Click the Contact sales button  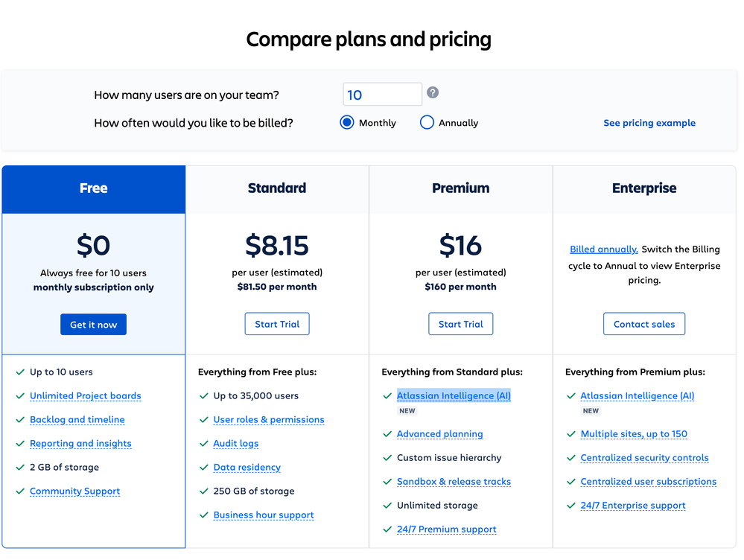click(644, 324)
